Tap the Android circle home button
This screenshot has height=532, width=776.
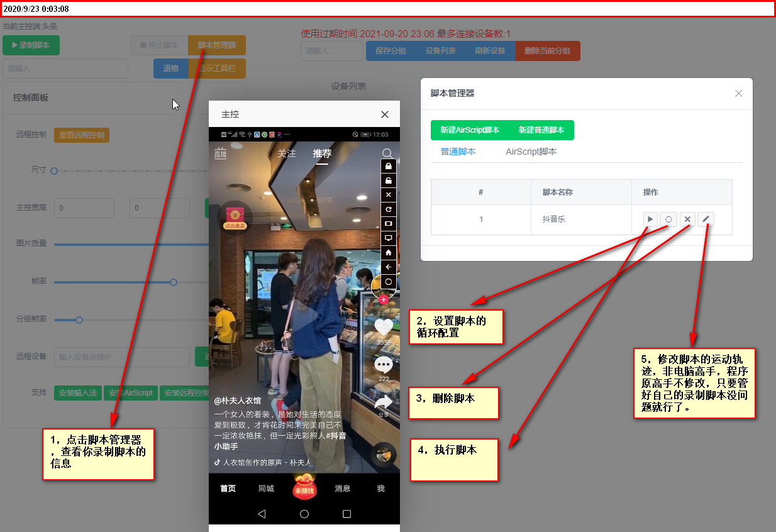304,514
